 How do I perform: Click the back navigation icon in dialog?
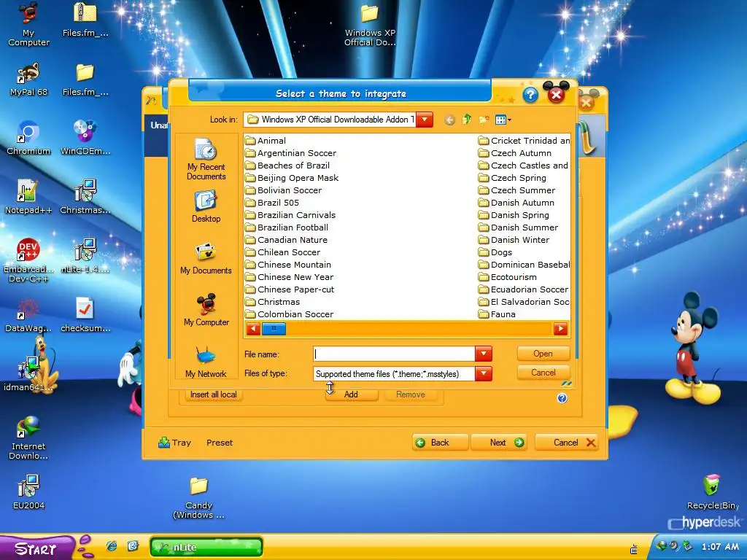[x=449, y=120]
